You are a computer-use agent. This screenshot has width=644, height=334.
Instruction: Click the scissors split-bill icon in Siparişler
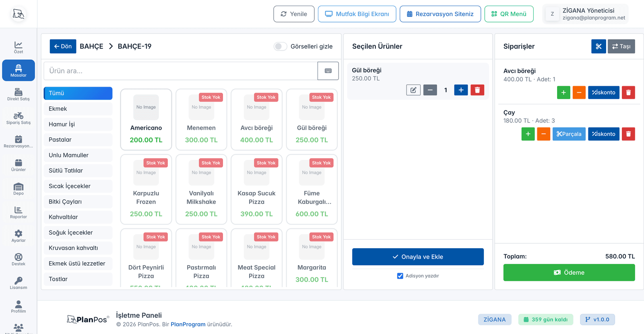(x=599, y=46)
